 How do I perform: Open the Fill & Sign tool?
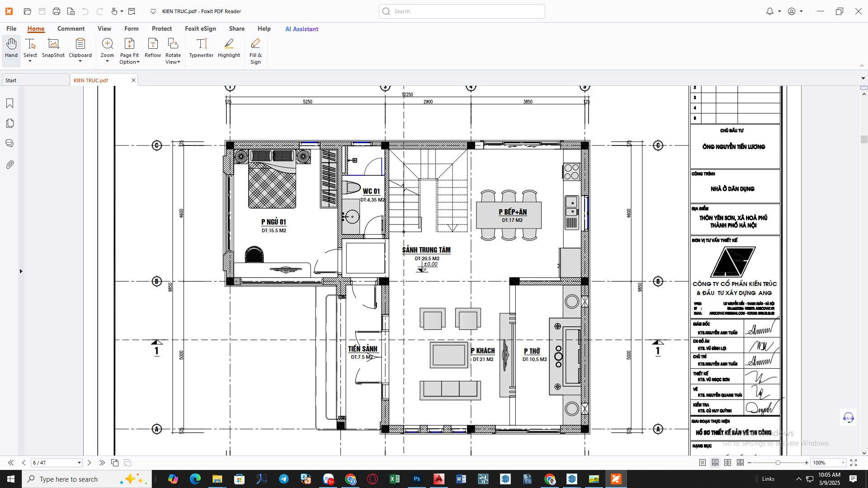coord(255,51)
